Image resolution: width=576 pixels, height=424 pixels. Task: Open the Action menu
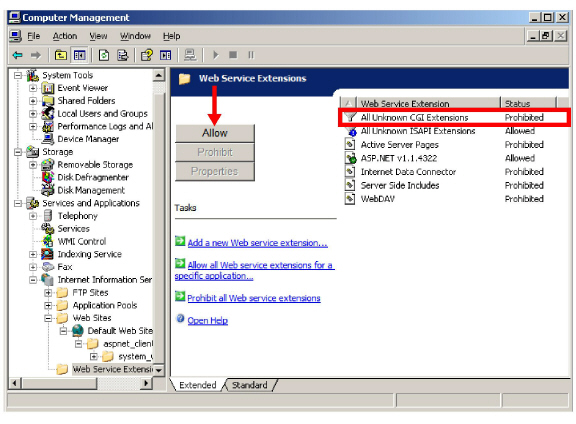(x=65, y=36)
